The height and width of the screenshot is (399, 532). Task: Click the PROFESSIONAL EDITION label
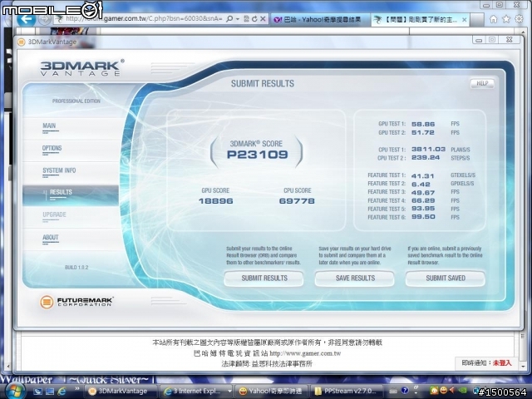(76, 101)
